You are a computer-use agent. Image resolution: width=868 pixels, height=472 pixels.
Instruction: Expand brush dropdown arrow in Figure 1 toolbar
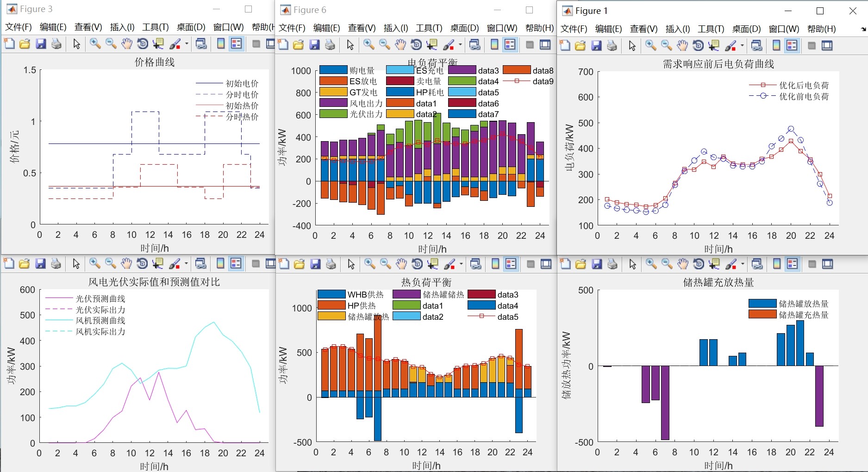(742, 45)
